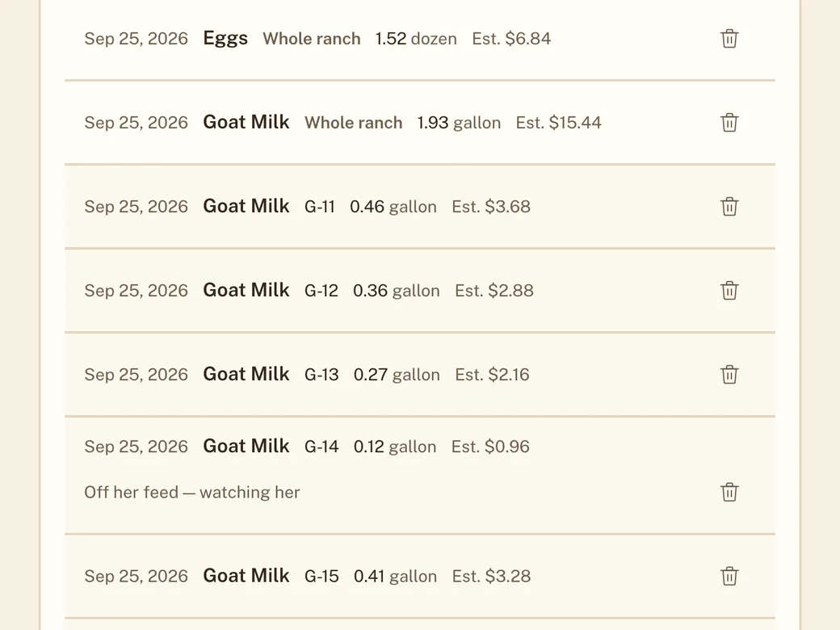Open the G-13 animal tag
The height and width of the screenshot is (630, 840).
(321, 375)
